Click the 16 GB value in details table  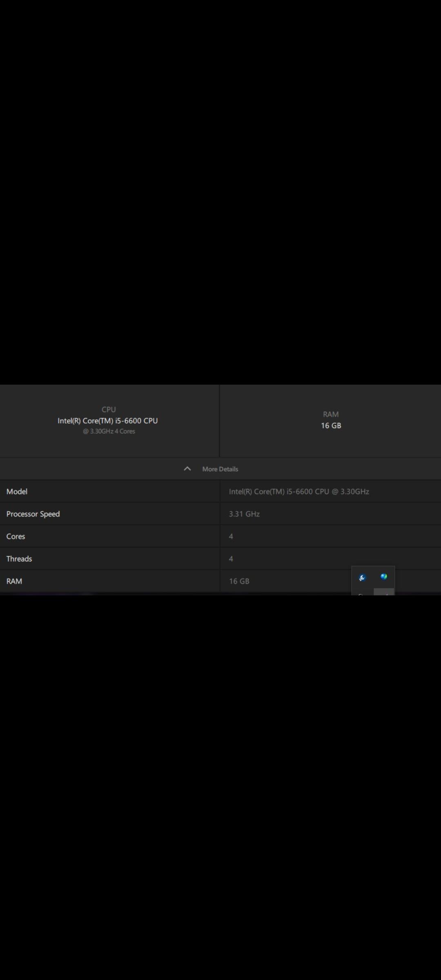click(239, 581)
